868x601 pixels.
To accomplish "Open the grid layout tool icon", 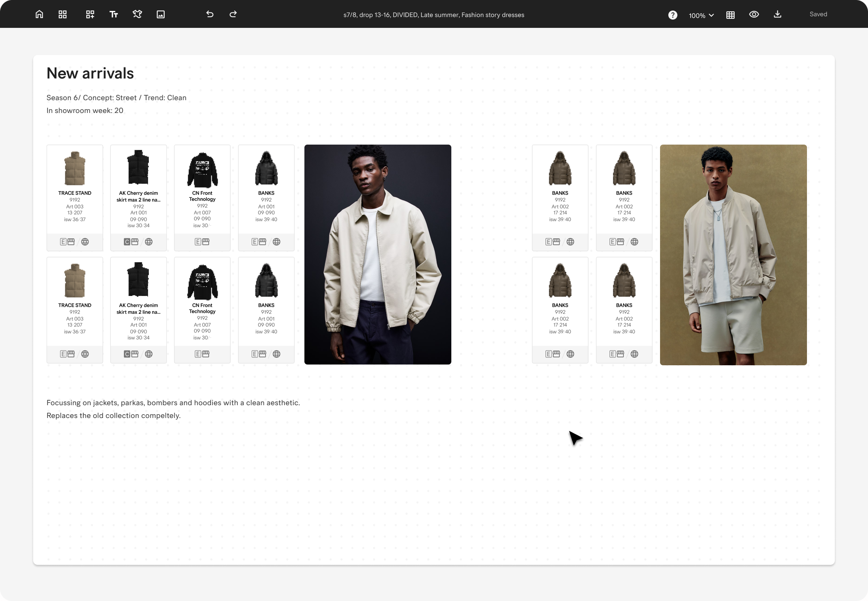I will pyautogui.click(x=63, y=14).
